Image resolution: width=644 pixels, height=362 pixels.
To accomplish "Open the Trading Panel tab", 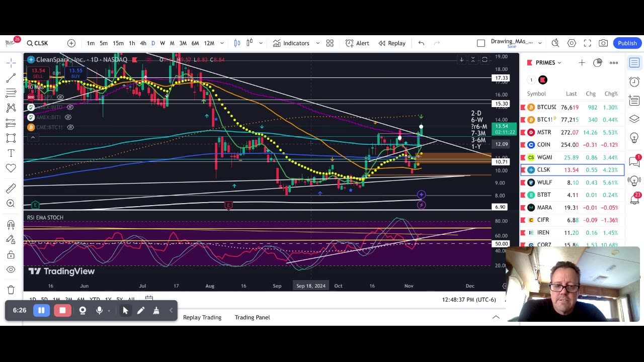I will (253, 317).
